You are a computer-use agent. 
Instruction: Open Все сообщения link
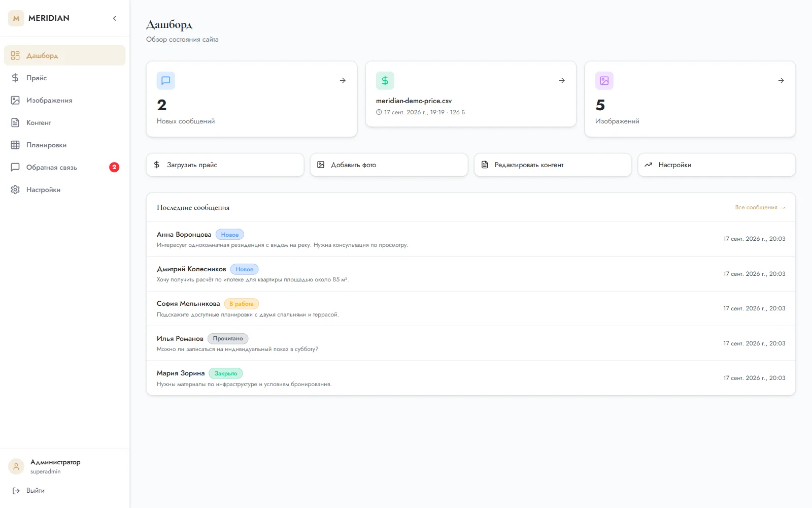760,208
